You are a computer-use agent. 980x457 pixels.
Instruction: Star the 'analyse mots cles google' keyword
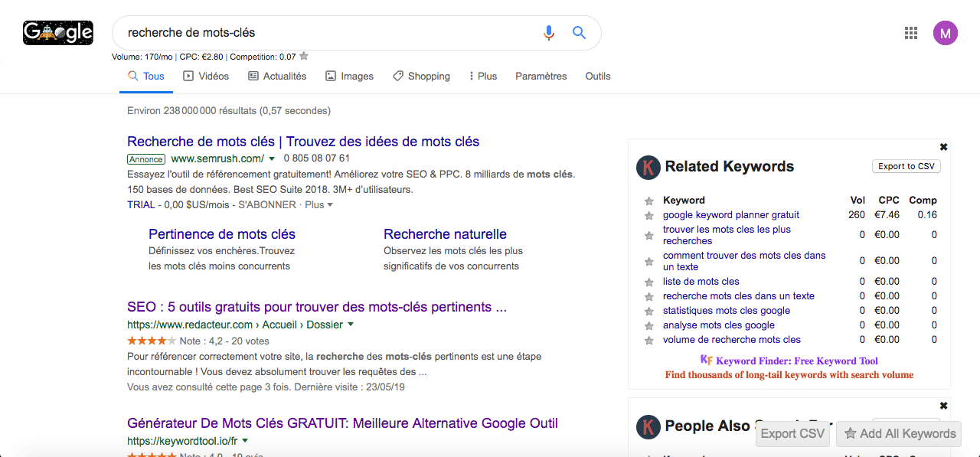(649, 326)
